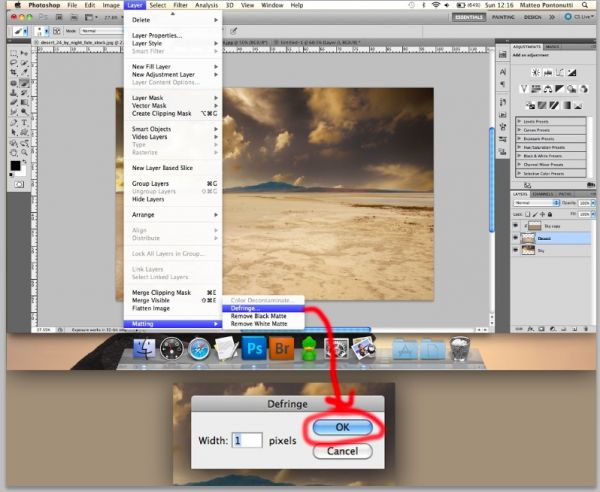
Task: Click the Defringe Width input field
Action: tap(247, 440)
